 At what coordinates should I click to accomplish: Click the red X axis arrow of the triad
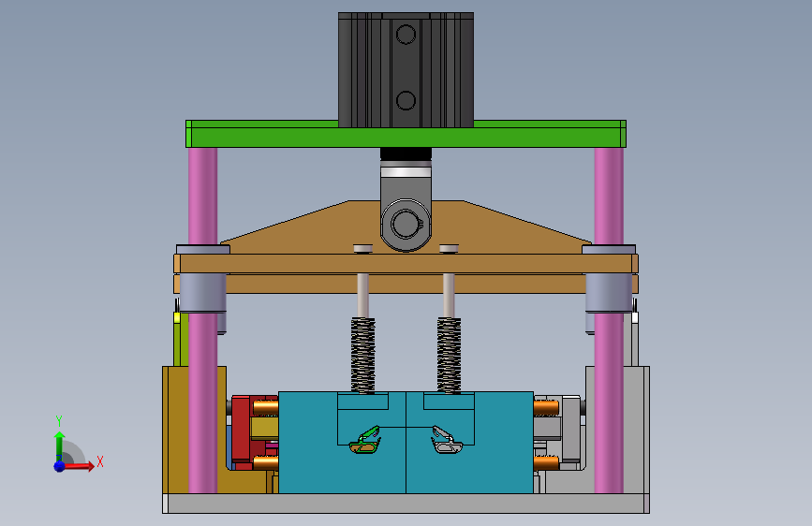81,466
